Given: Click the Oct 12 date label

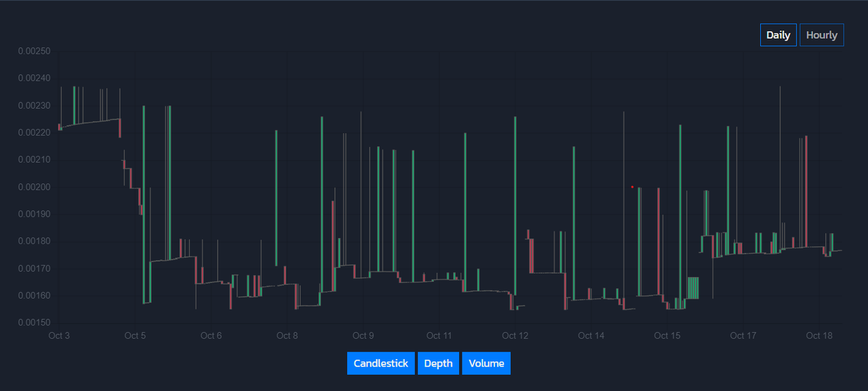Looking at the screenshot, I should coord(515,335).
